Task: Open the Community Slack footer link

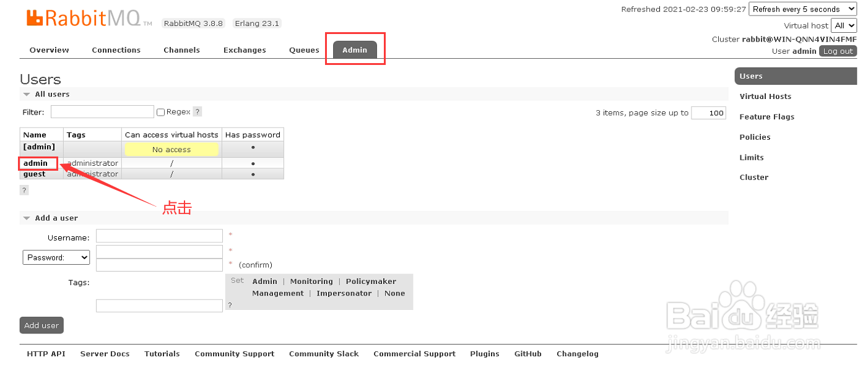Action: pyautogui.click(x=324, y=354)
